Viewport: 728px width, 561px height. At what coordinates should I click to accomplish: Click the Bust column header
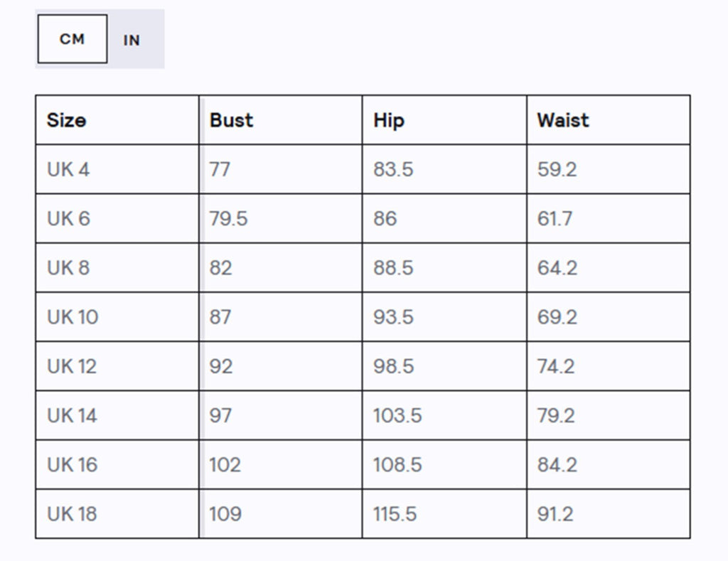[x=231, y=120]
